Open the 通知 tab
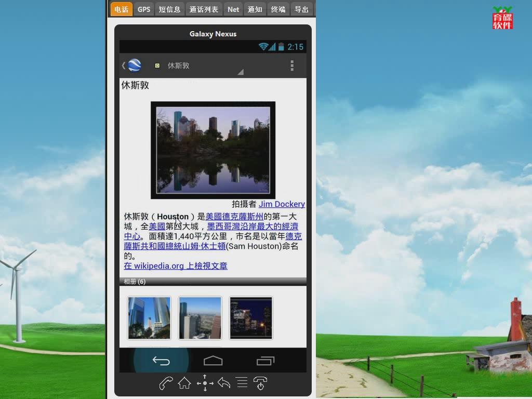532x399 pixels. click(255, 9)
